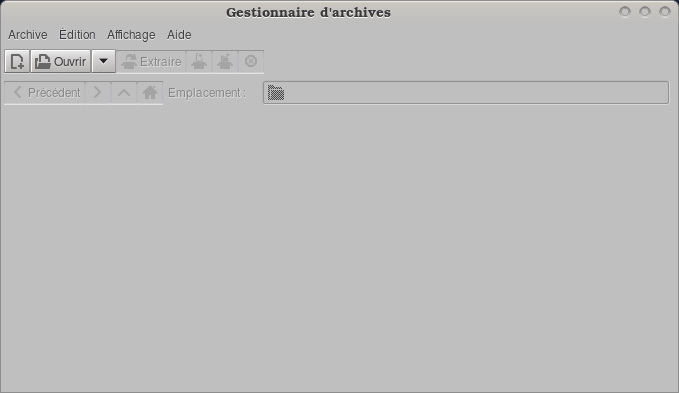This screenshot has height=393, width=679.
Task: Maximize the Gestionnaire d'archives window
Action: 645,12
